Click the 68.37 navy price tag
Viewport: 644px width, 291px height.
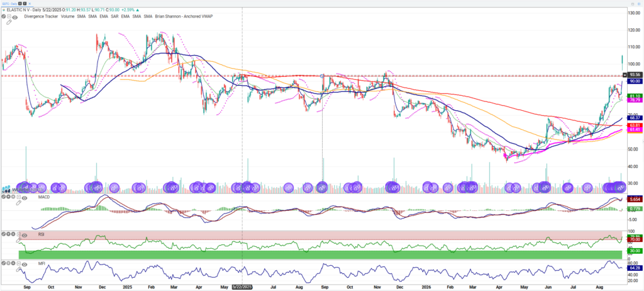click(x=635, y=118)
